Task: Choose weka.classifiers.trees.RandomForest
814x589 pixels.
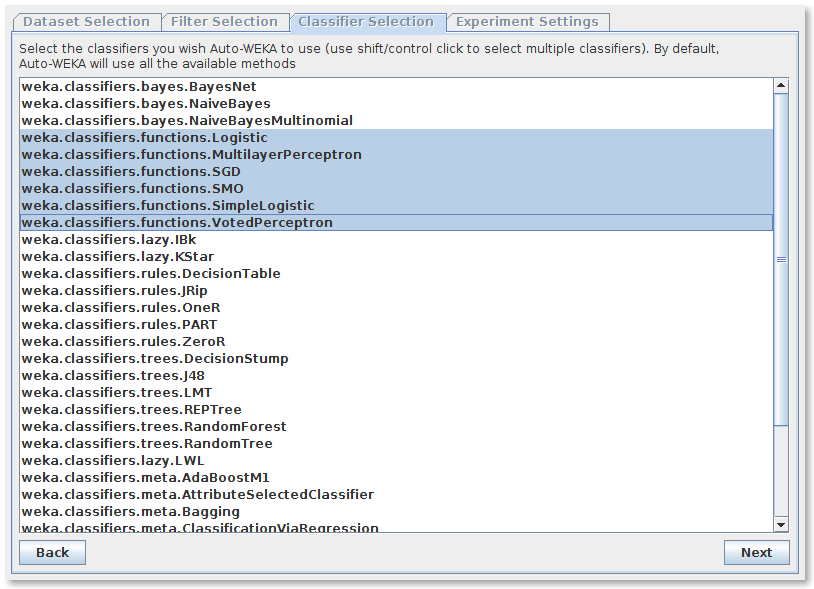Action: (x=397, y=427)
